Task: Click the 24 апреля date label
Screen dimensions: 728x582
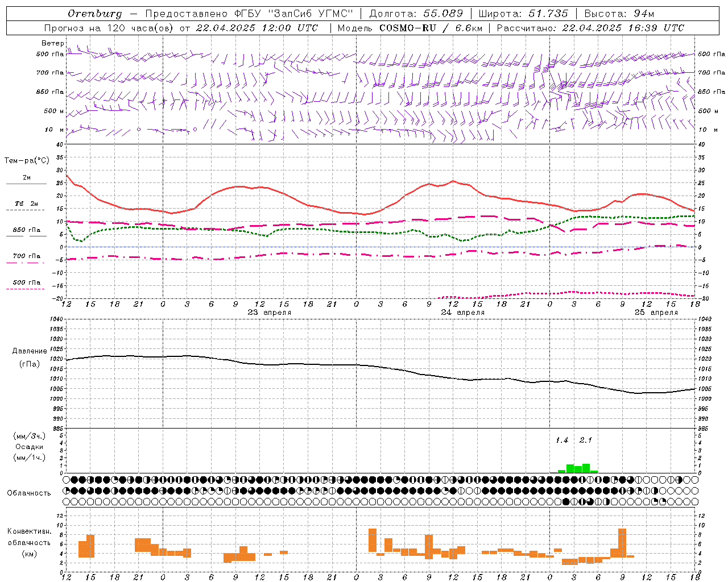Action: 463,313
